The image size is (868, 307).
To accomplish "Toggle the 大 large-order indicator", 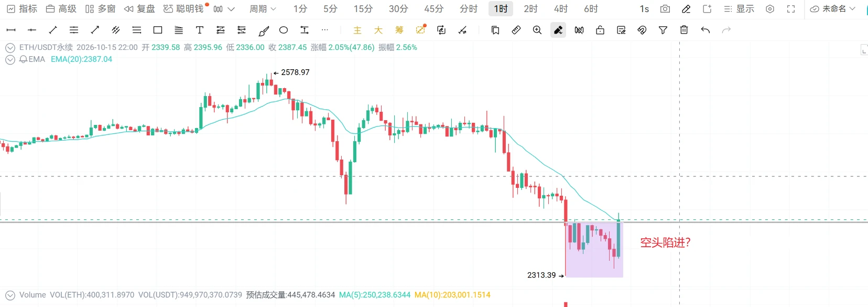I will click(x=378, y=30).
